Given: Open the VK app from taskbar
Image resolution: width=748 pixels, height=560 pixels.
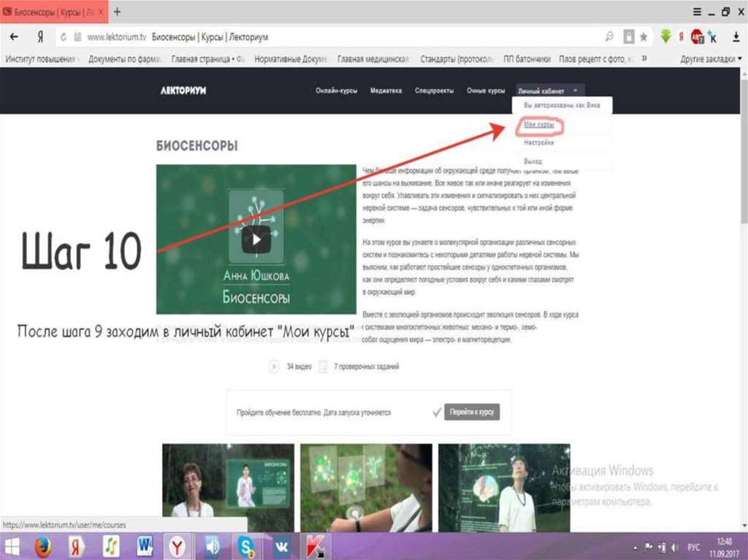Looking at the screenshot, I should coord(281,547).
